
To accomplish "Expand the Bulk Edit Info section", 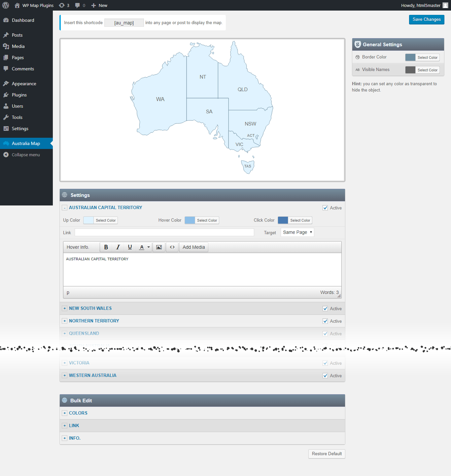I will (x=65, y=438).
